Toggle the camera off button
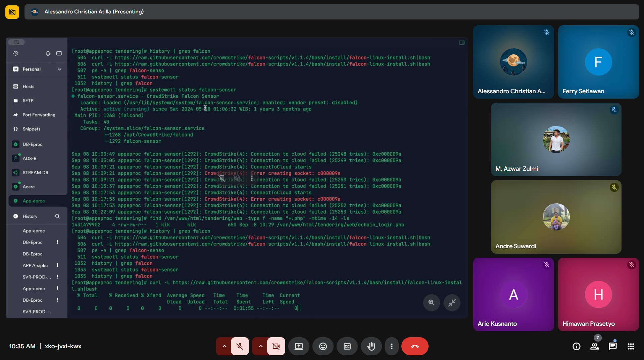Image resolution: width=644 pixels, height=360 pixels. click(x=276, y=346)
